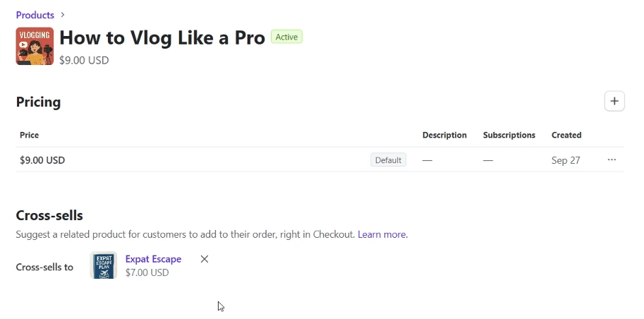The height and width of the screenshot is (319, 644).
Task: Open the Expat Escape product link
Action: click(x=153, y=259)
